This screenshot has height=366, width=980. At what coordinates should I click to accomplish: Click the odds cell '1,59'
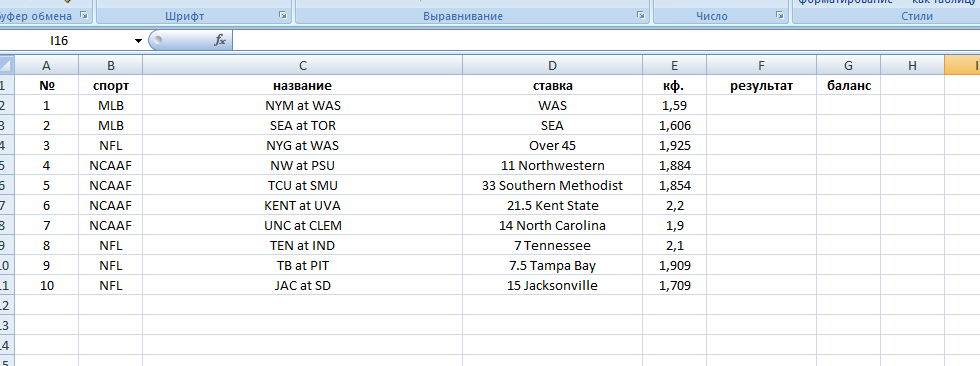pos(674,106)
